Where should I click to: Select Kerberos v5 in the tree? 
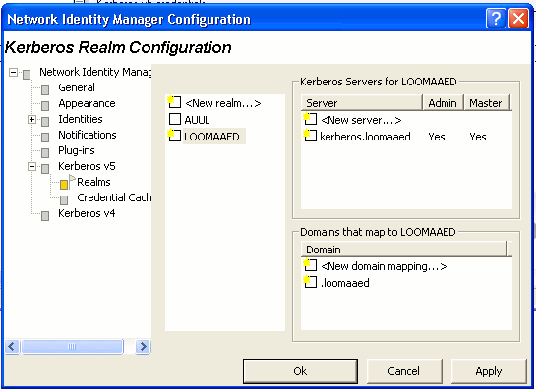[87, 166]
